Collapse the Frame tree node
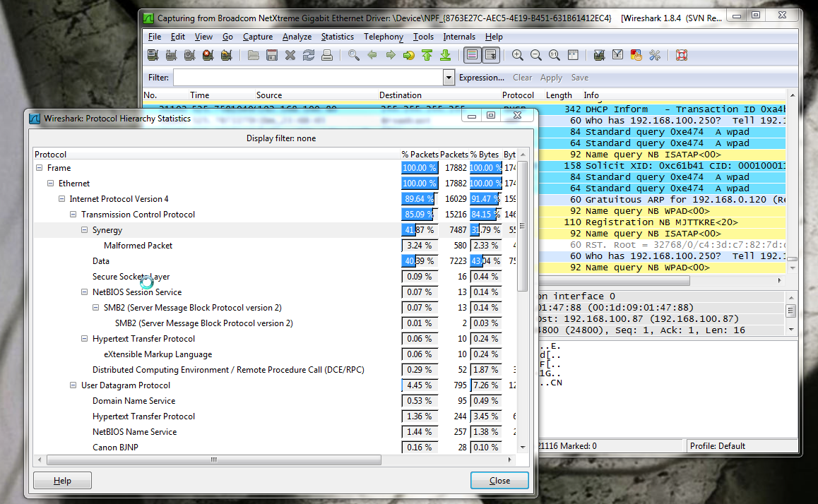818x504 pixels. pyautogui.click(x=39, y=168)
